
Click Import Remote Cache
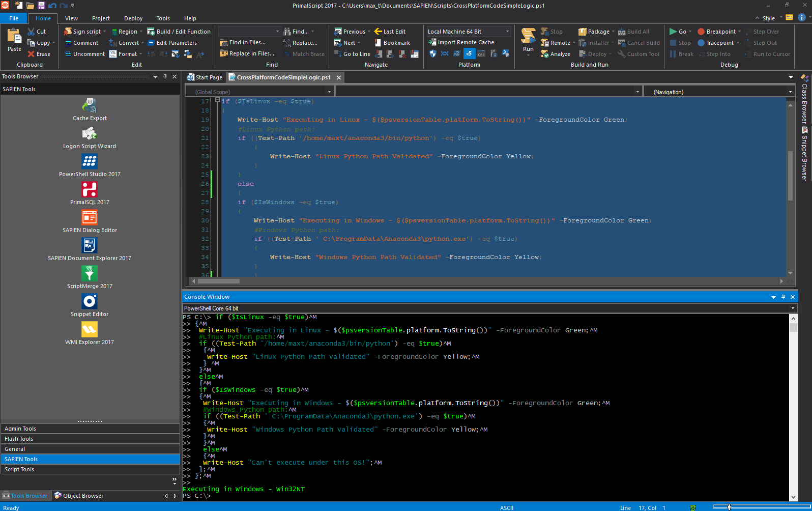461,42
